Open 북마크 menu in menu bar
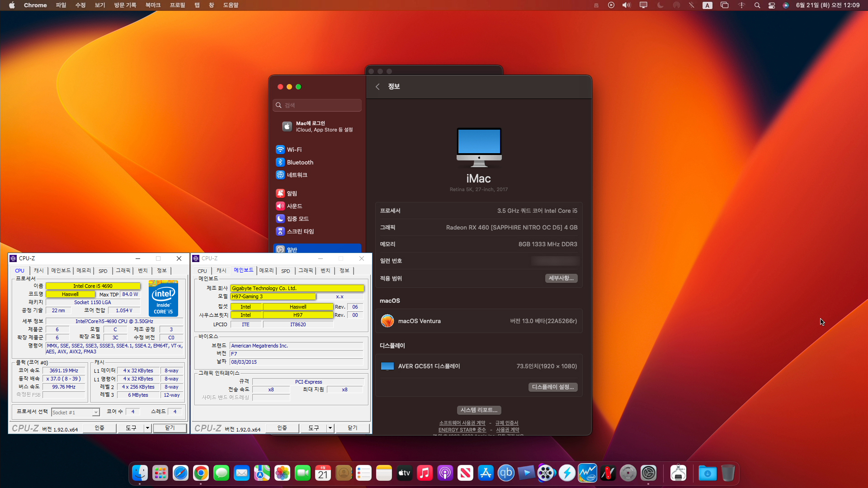Screen dimensions: 868x488 pyautogui.click(x=153, y=5)
